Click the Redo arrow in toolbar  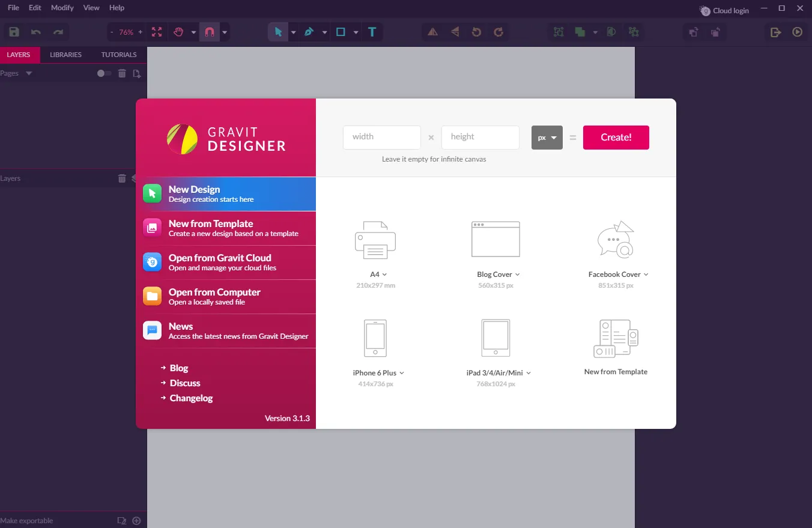click(x=58, y=32)
